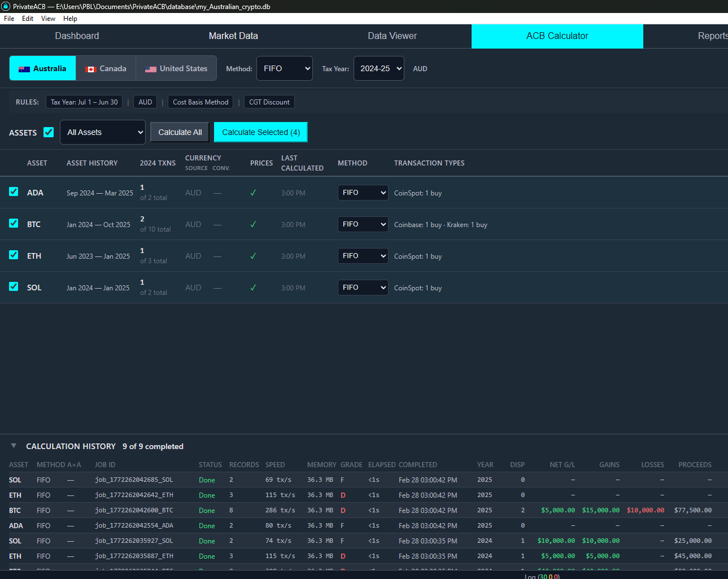Open the Help menu
Viewport: 728px width, 579px height.
click(70, 19)
